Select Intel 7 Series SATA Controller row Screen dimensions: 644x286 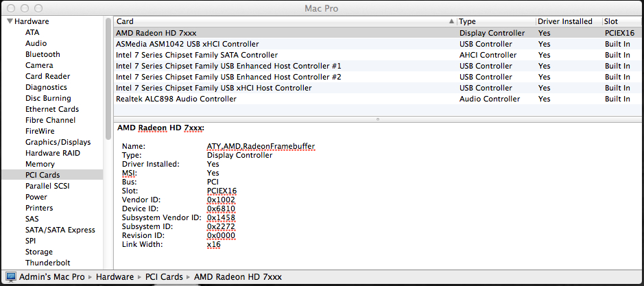(379, 55)
